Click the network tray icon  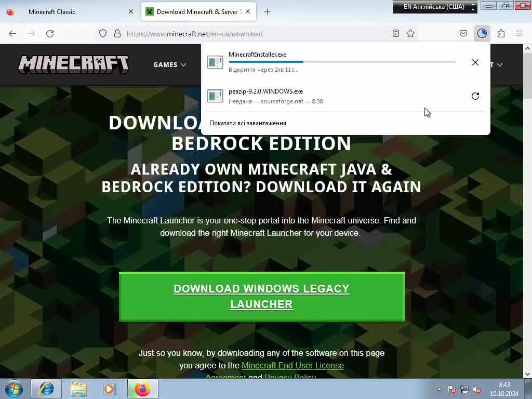pos(464,390)
